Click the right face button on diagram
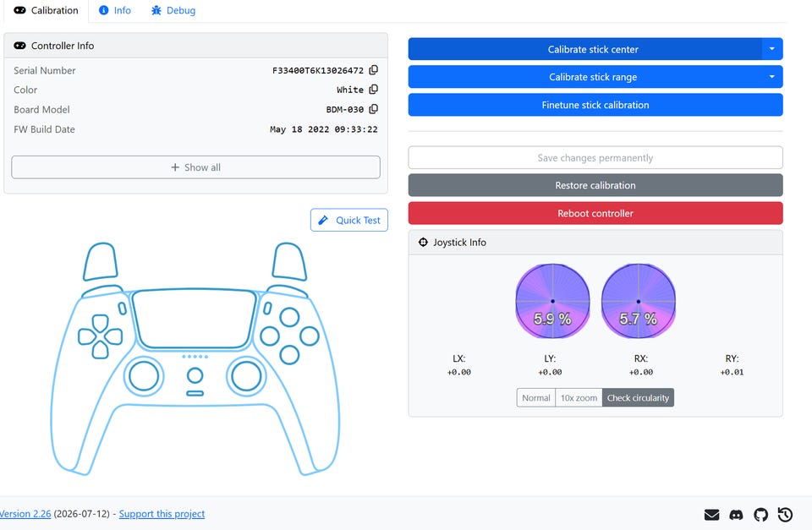This screenshot has width=812, height=530. (x=310, y=336)
